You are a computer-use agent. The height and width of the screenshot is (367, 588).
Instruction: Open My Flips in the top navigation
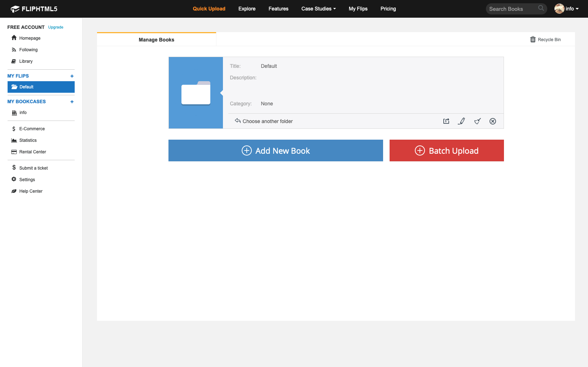coord(358,9)
